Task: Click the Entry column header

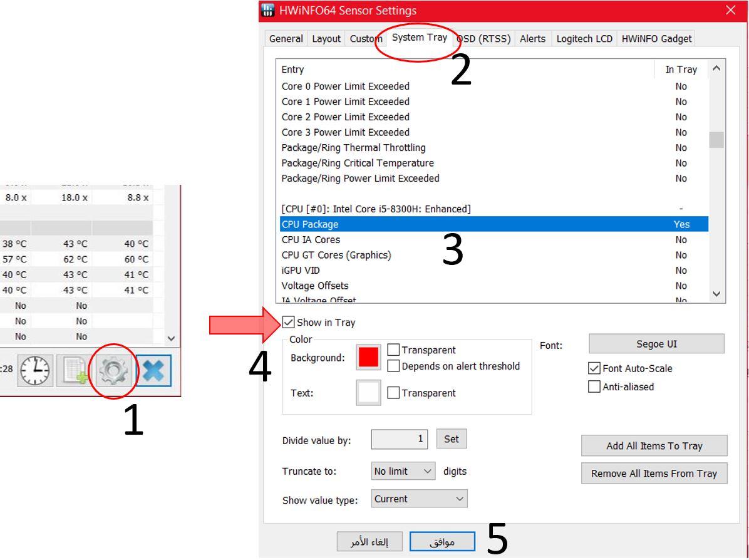Action: 465,70
